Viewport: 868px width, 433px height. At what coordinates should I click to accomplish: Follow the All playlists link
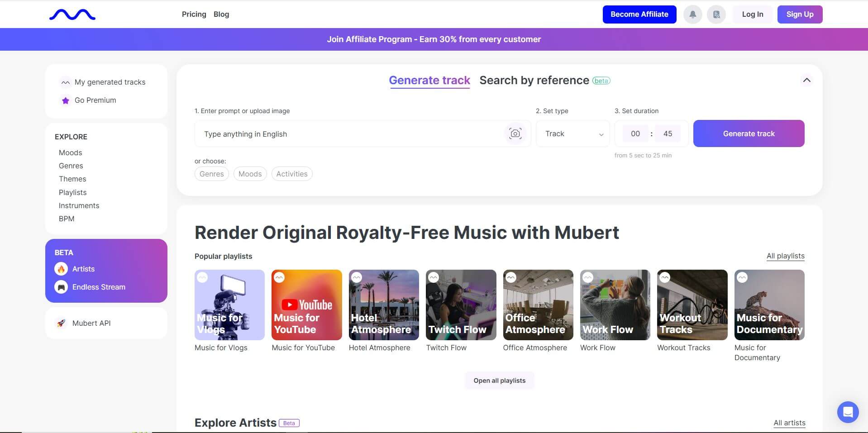pyautogui.click(x=785, y=256)
